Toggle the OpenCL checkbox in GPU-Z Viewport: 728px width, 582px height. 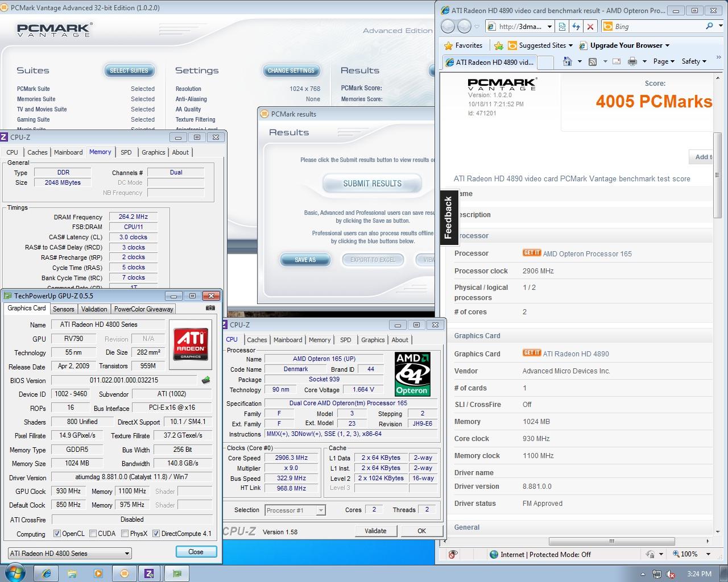(x=57, y=534)
